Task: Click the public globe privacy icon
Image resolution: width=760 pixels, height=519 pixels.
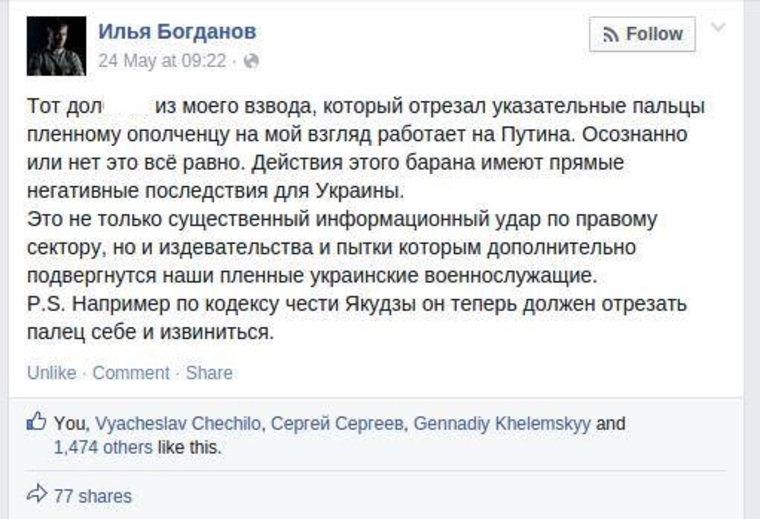Action: point(251,61)
